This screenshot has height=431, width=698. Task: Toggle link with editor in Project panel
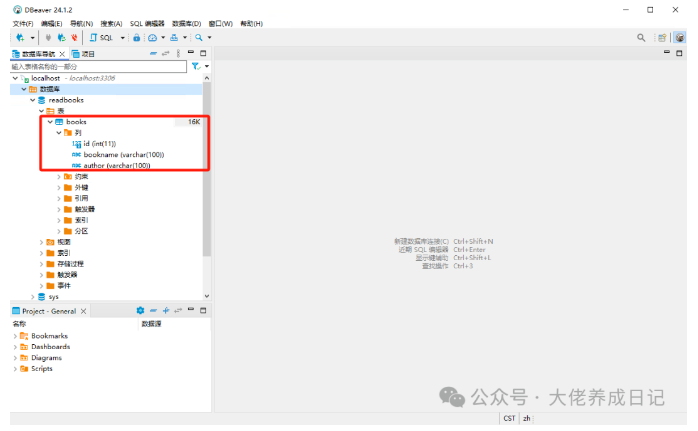pos(178,310)
